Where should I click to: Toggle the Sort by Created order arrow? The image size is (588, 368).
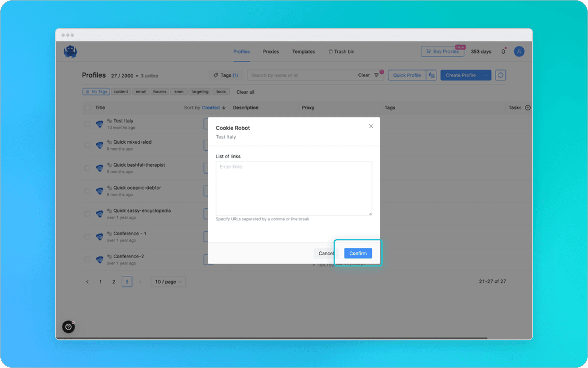(223, 108)
